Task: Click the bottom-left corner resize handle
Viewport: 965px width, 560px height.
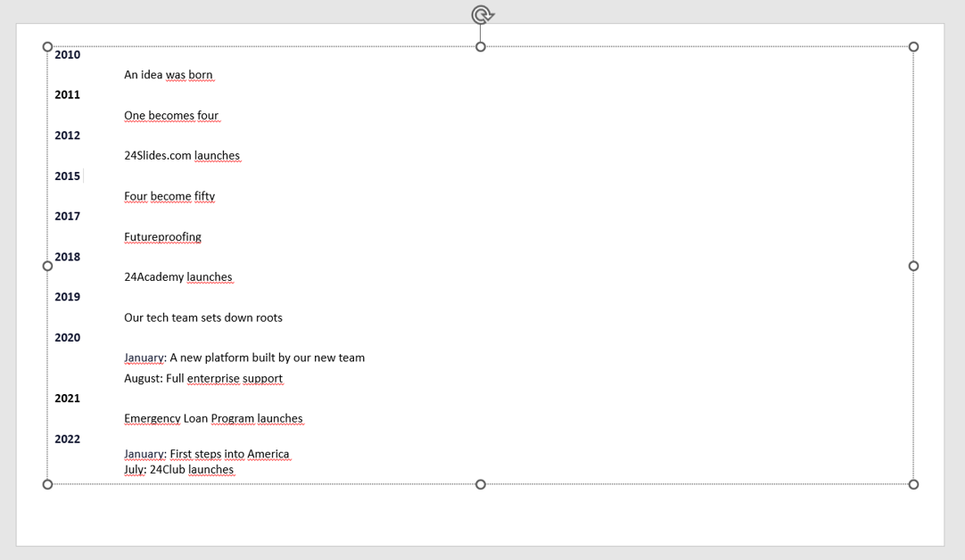Action: click(x=47, y=484)
